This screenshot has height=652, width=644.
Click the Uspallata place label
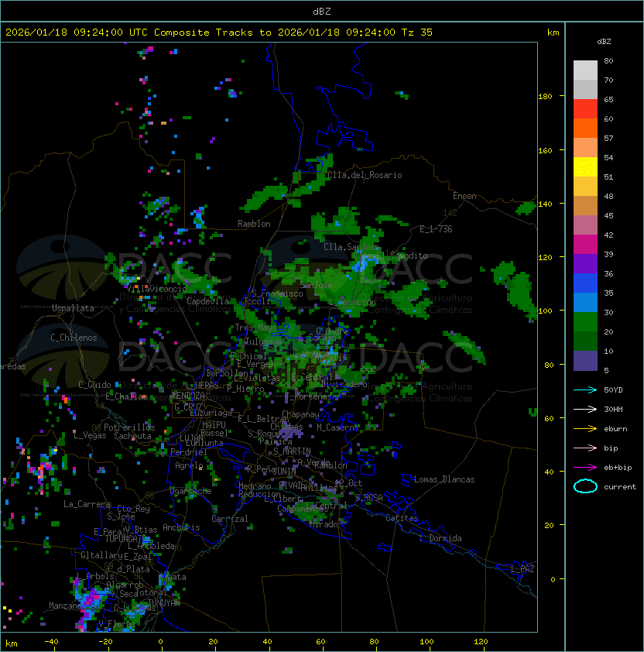coord(74,308)
